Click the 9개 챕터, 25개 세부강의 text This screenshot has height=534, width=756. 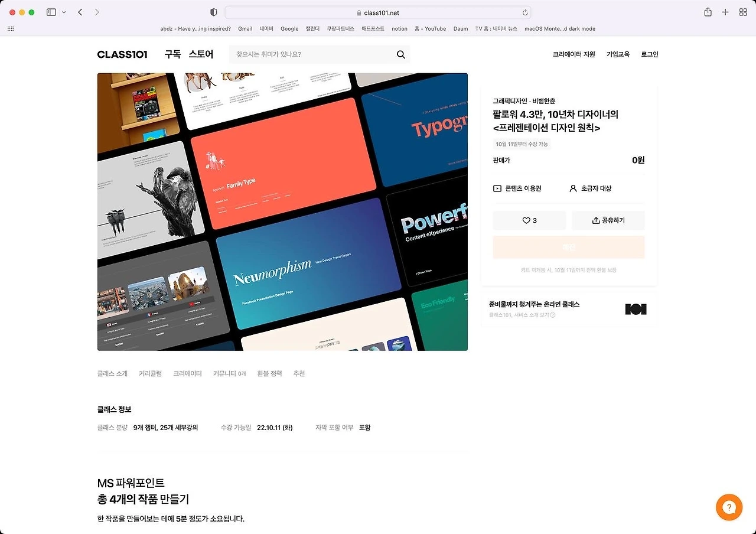click(x=165, y=428)
